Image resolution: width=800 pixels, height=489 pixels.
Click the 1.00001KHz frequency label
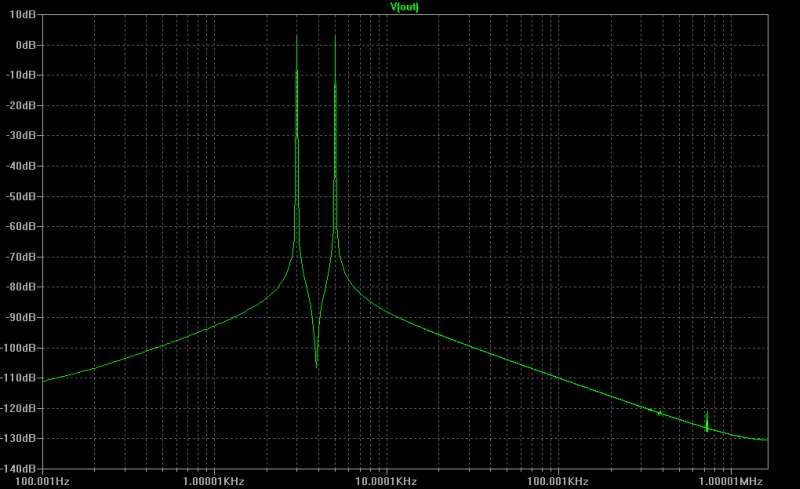214,481
